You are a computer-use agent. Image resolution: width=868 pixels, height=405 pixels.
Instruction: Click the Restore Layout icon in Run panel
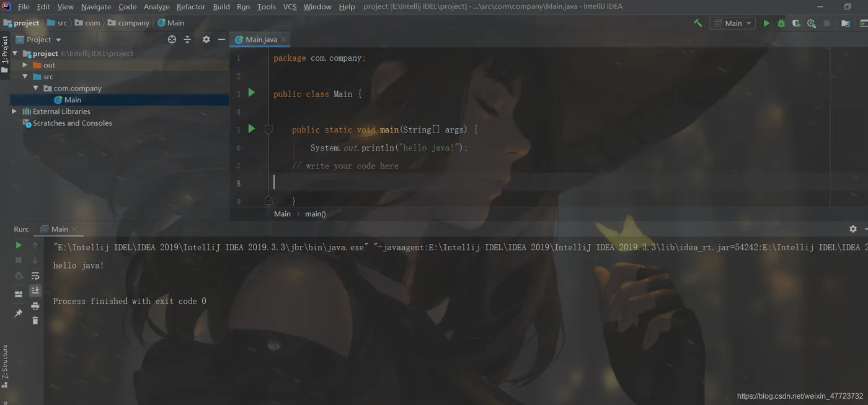point(19,294)
